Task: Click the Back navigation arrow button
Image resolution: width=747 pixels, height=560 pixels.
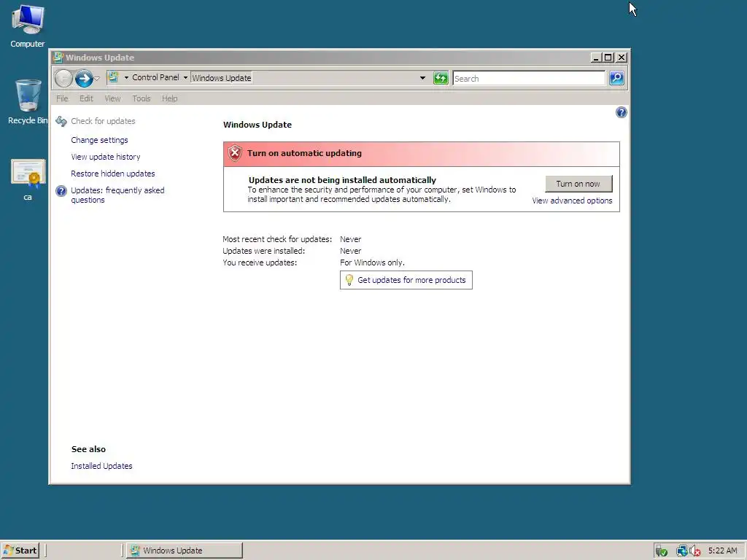Action: click(x=63, y=79)
